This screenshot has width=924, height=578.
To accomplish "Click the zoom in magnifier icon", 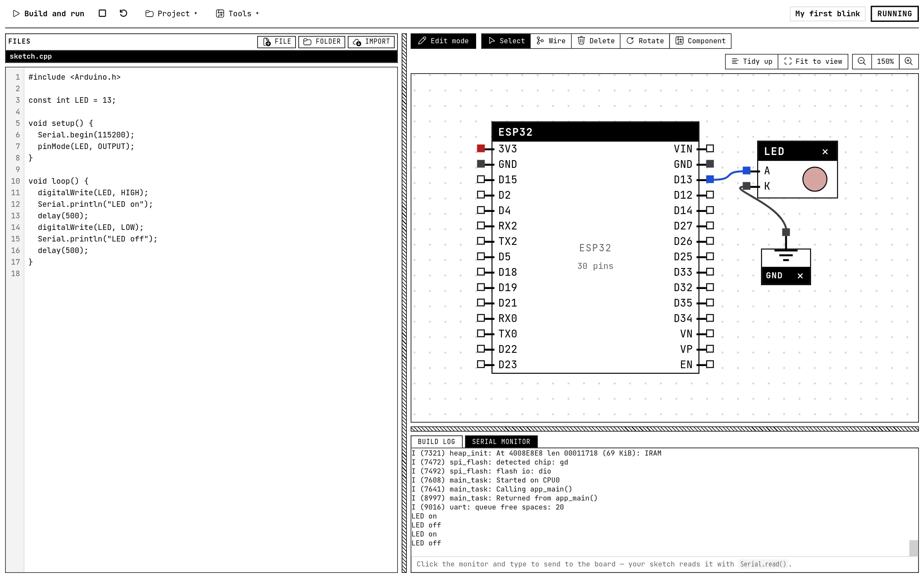I will click(x=909, y=62).
